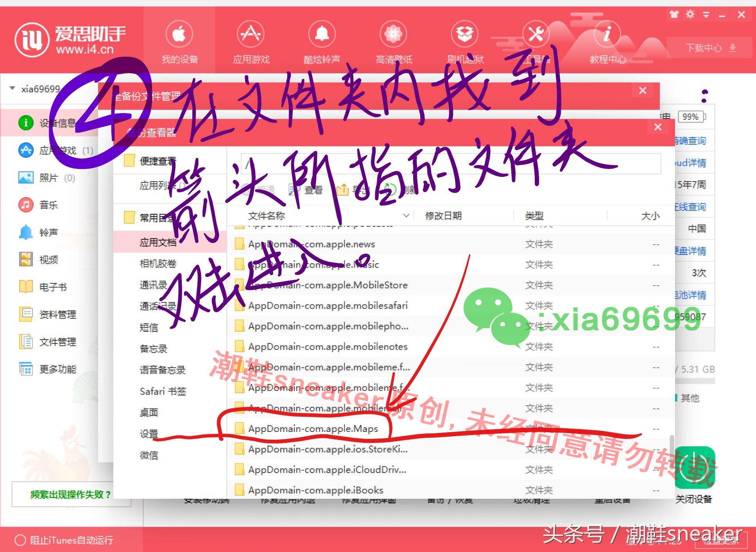Select the 音乐 music icon in sidebar
Screen dimensions: 756x552
click(25, 205)
